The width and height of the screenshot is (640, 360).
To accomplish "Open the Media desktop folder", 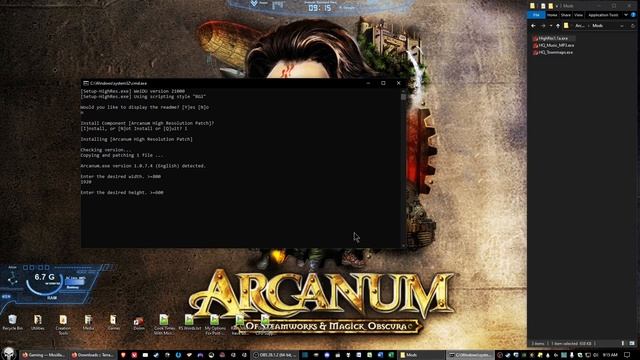I will click(88, 322).
